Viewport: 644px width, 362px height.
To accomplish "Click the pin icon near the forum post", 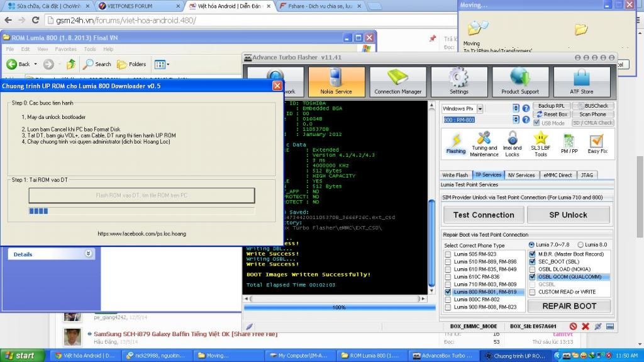I will 433,38.
